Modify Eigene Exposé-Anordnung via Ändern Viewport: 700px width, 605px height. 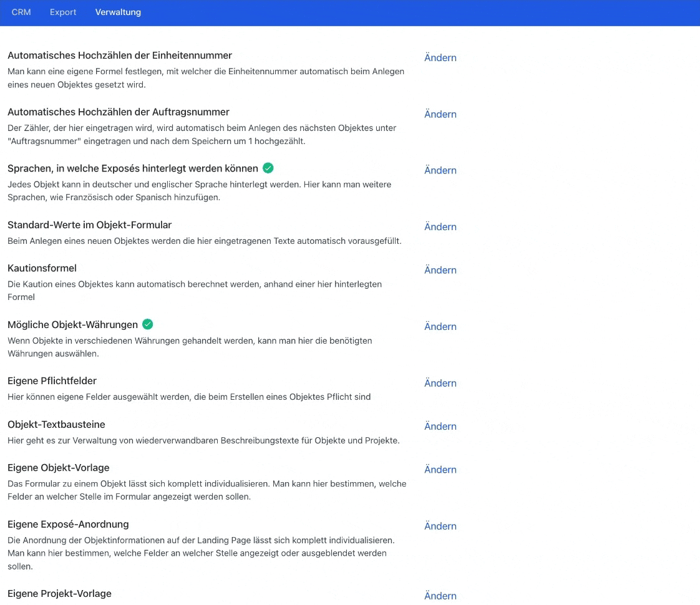[x=440, y=526]
